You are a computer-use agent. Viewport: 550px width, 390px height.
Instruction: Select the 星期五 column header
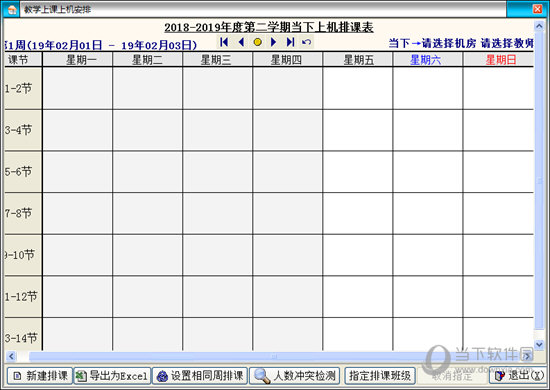(x=358, y=60)
